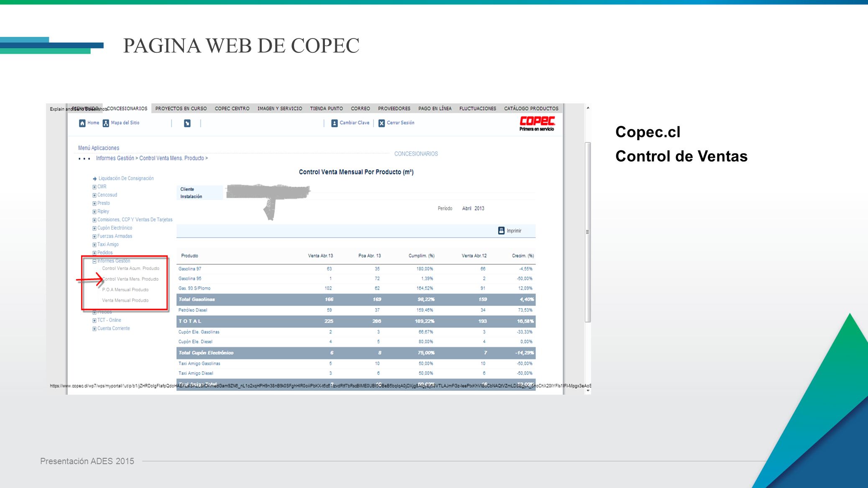
Task: Click the Poa Abr. 13 column header
Action: click(x=370, y=256)
